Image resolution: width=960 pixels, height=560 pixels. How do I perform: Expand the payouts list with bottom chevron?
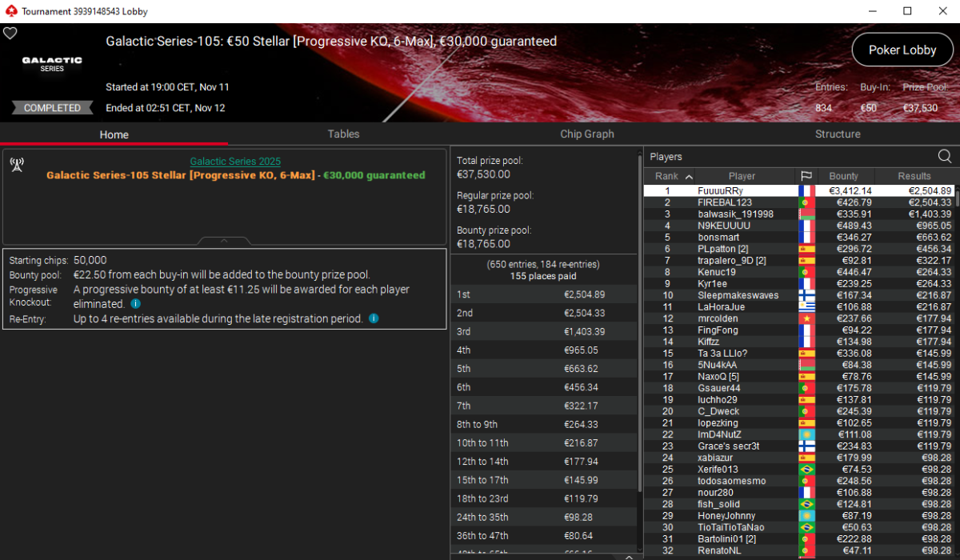[629, 557]
